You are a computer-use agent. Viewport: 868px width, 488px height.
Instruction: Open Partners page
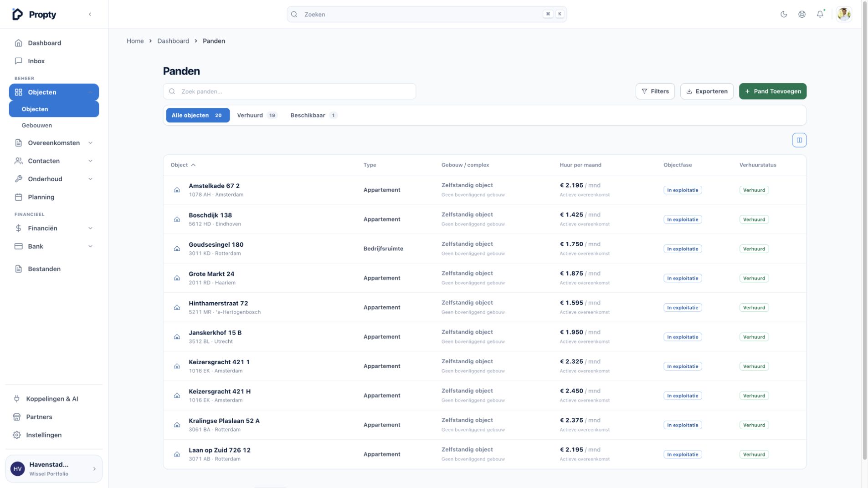pos(54,417)
